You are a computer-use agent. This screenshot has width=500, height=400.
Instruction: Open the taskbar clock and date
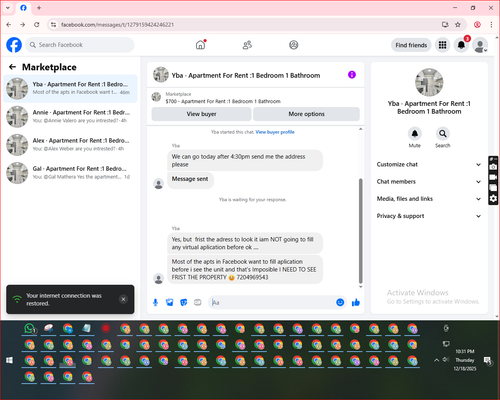(465, 360)
